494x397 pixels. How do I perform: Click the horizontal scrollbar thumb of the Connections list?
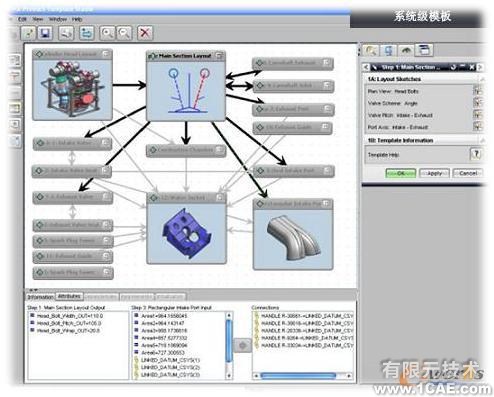[298, 376]
